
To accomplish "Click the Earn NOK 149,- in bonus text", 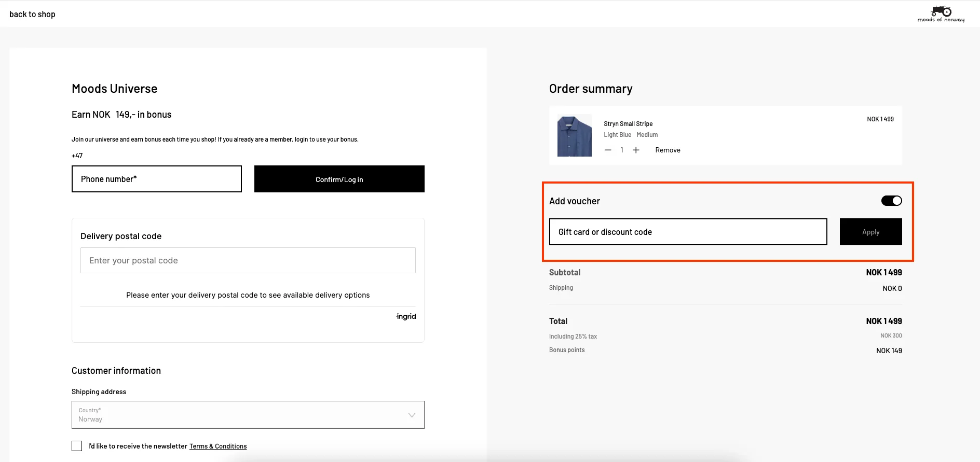I will [x=121, y=115].
